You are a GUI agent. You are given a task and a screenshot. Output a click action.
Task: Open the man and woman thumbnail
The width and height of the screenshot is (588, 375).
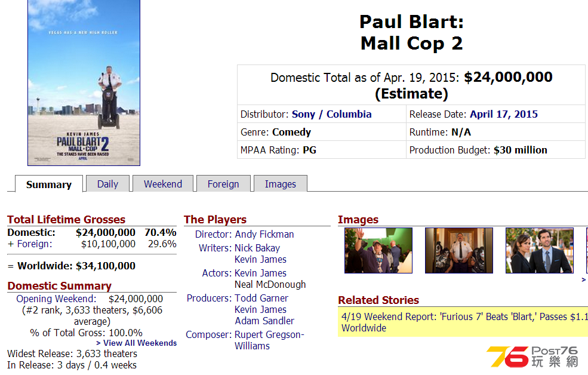(x=540, y=251)
